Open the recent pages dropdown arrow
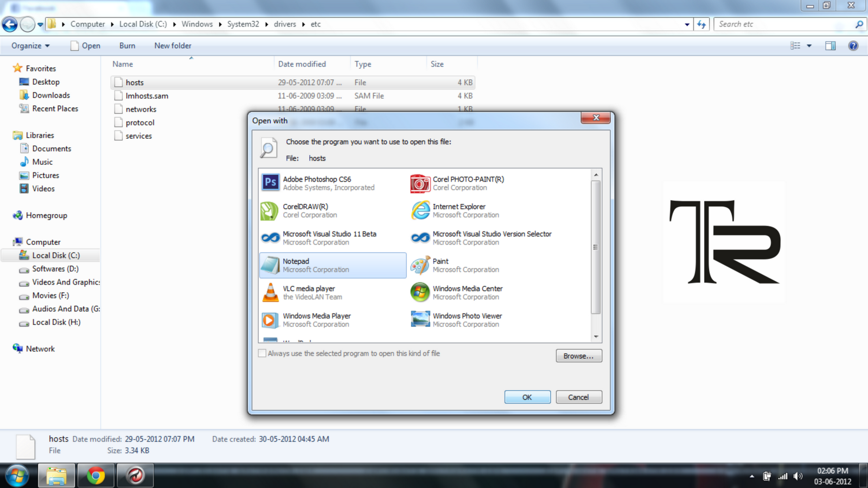Viewport: 868px width, 488px height. (x=40, y=24)
